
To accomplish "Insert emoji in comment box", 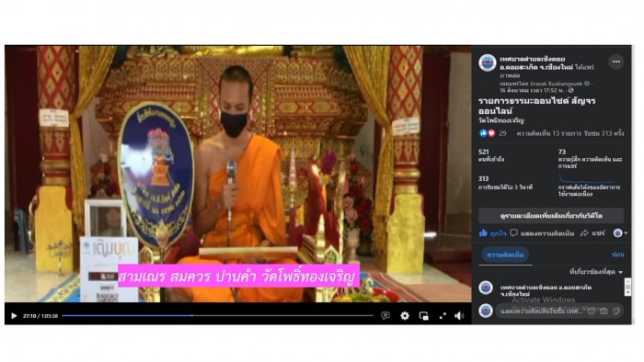I will point(591,311).
